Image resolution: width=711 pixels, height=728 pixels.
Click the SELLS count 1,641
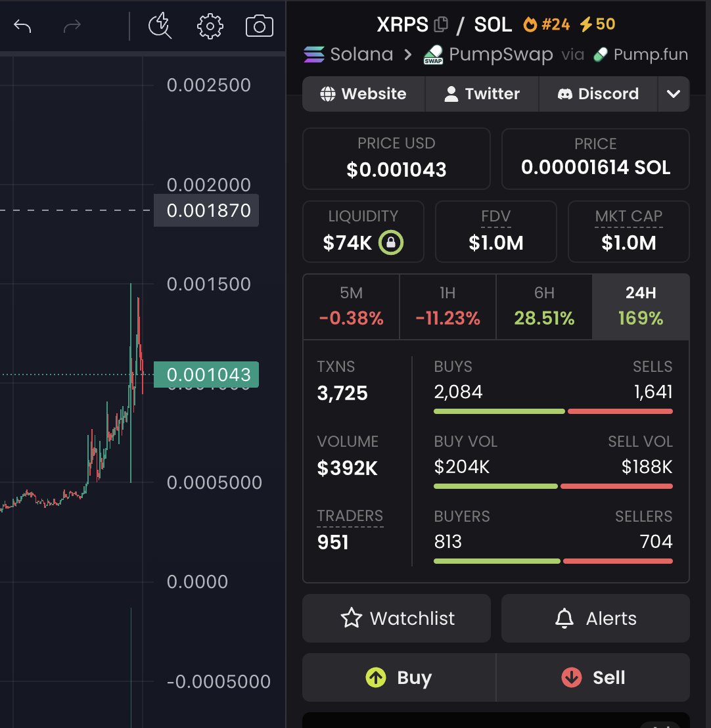coord(653,392)
